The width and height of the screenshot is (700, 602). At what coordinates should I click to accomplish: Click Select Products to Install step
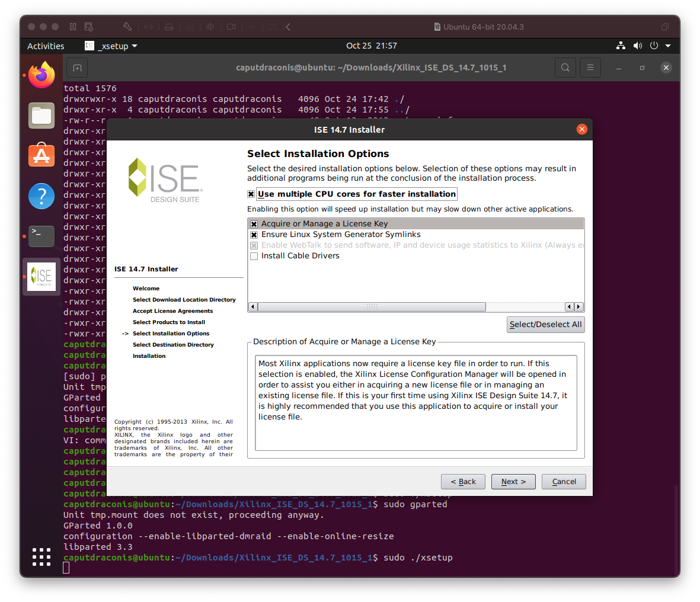[x=169, y=322]
